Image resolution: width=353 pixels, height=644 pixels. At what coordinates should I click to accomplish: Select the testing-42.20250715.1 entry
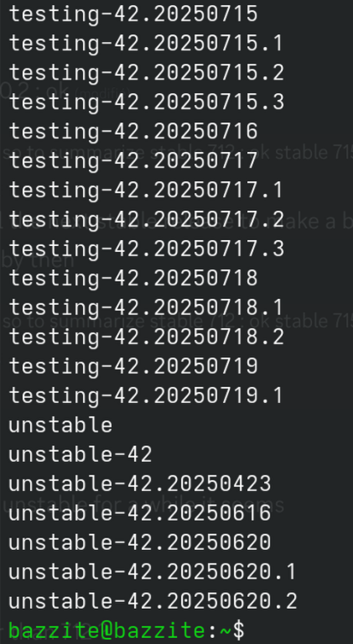pos(146,44)
